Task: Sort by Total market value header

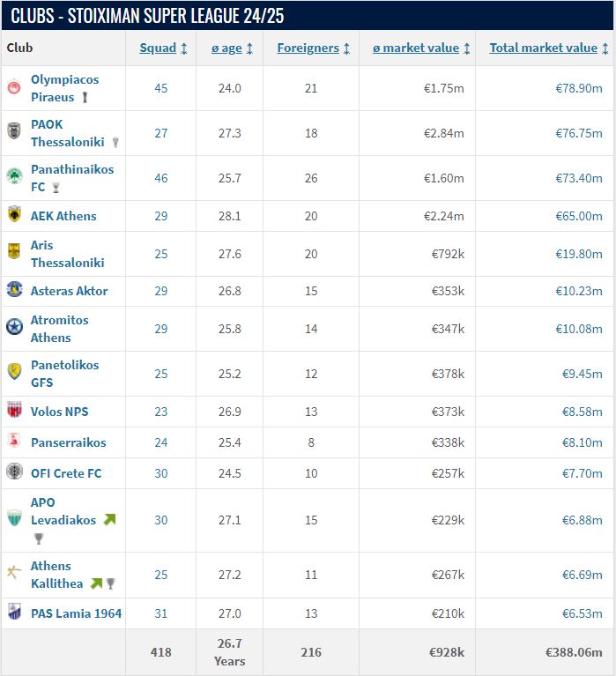Action: pos(548,48)
